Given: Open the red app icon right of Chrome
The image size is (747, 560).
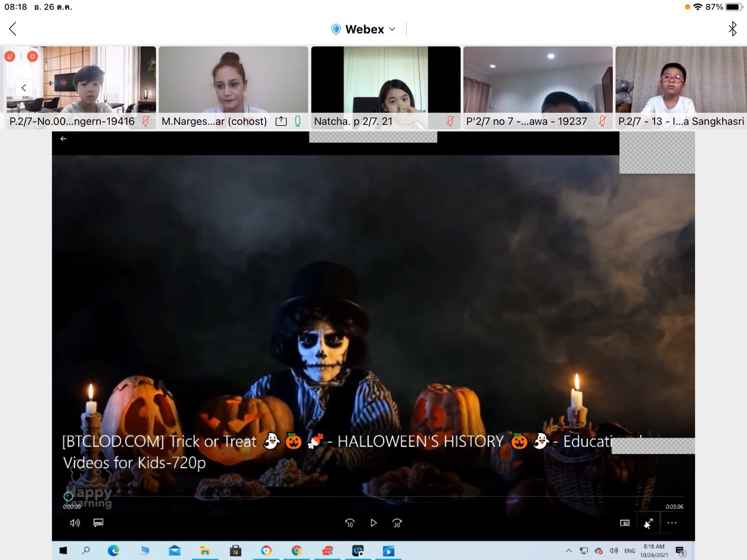Looking at the screenshot, I should (327, 550).
